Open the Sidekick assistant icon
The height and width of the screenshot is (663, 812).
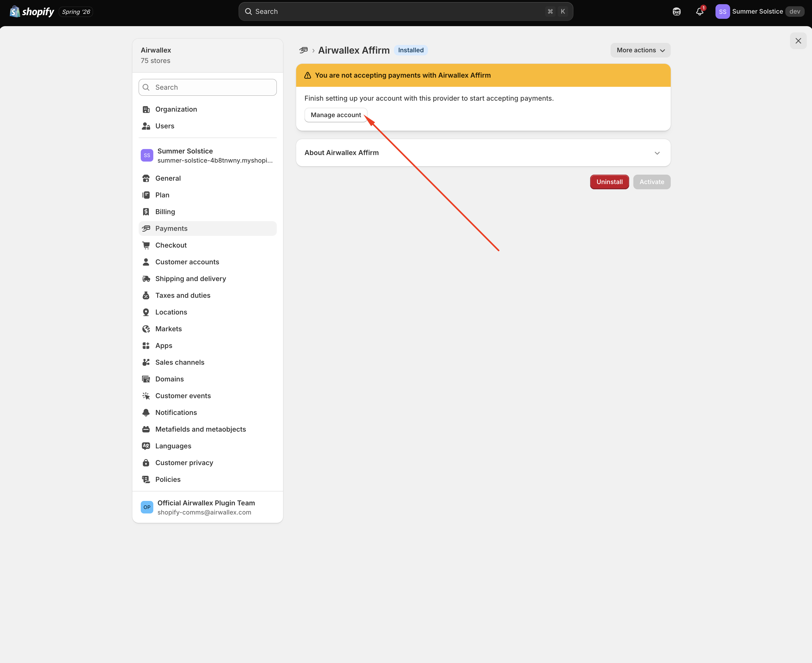tap(676, 12)
